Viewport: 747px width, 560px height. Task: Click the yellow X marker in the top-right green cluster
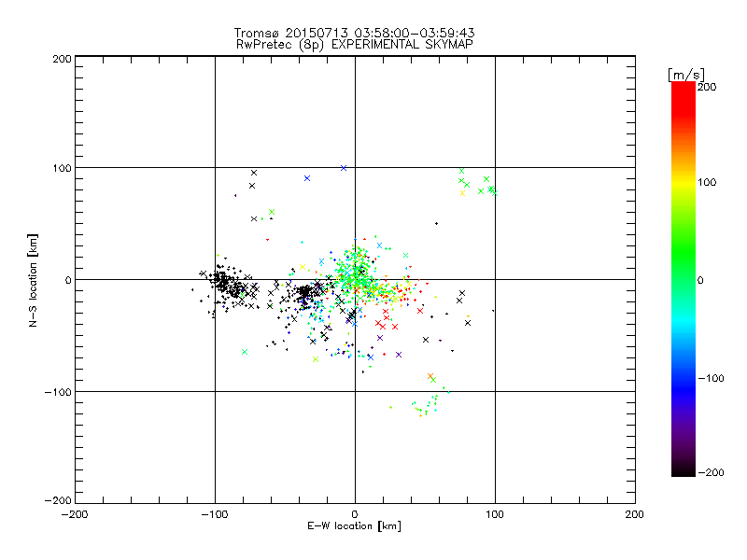tap(462, 193)
